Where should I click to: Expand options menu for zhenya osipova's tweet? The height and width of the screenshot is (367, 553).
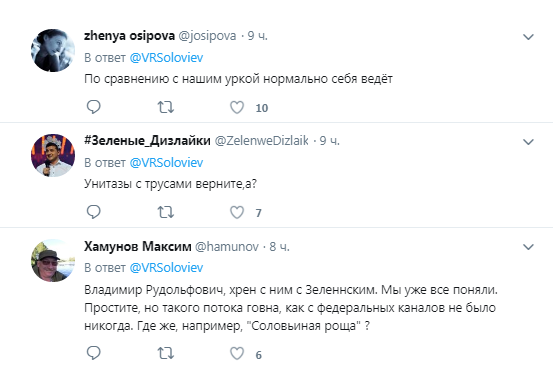click(528, 37)
